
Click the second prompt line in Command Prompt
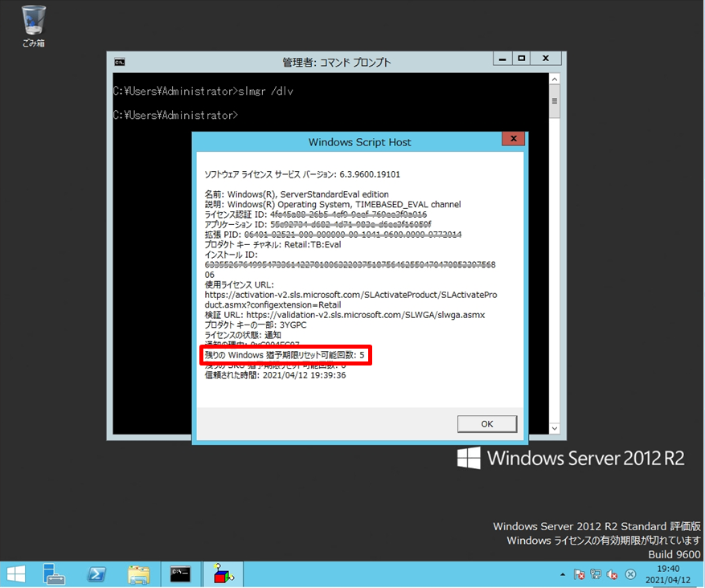[x=175, y=116]
